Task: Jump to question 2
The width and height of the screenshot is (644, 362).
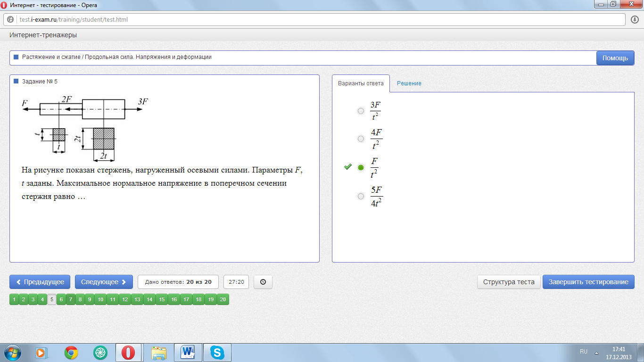Action: [24, 299]
